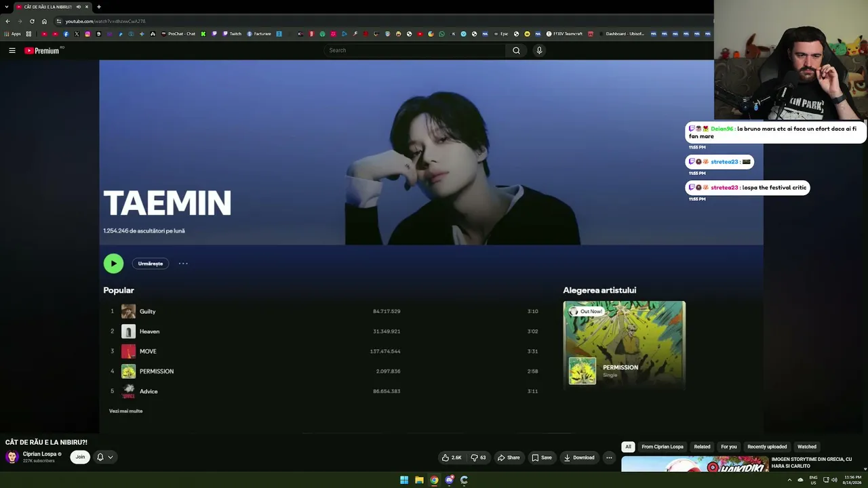
Task: Select the Recently uploaded chip
Action: pyautogui.click(x=767, y=447)
